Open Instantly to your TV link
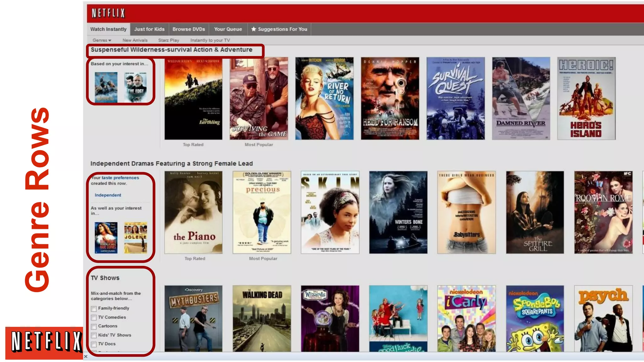644x362 pixels. [210, 40]
